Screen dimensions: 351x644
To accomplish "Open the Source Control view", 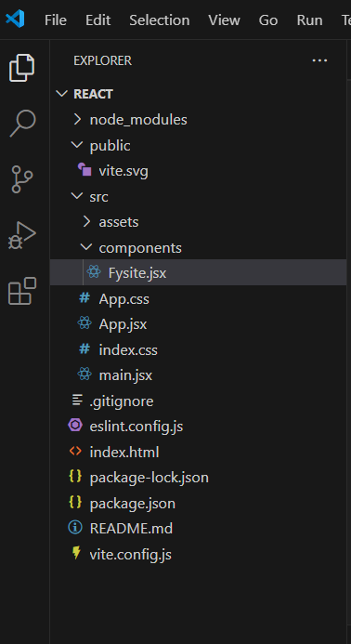I will tap(22, 179).
